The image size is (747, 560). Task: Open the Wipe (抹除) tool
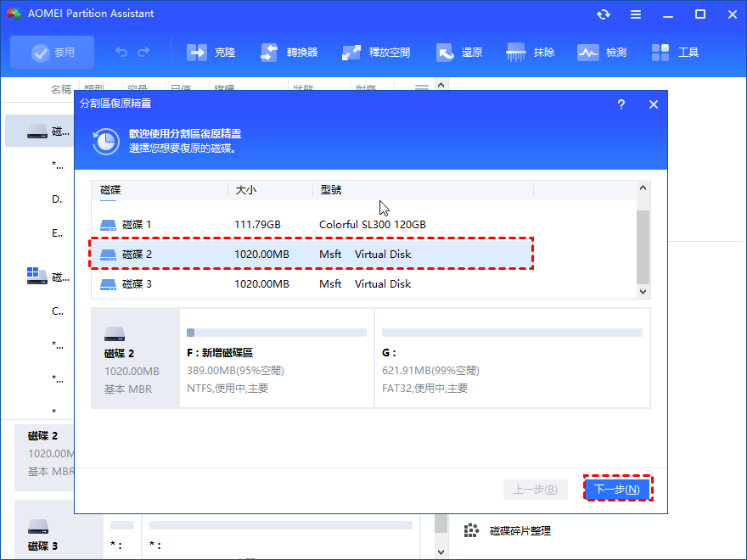(531, 53)
